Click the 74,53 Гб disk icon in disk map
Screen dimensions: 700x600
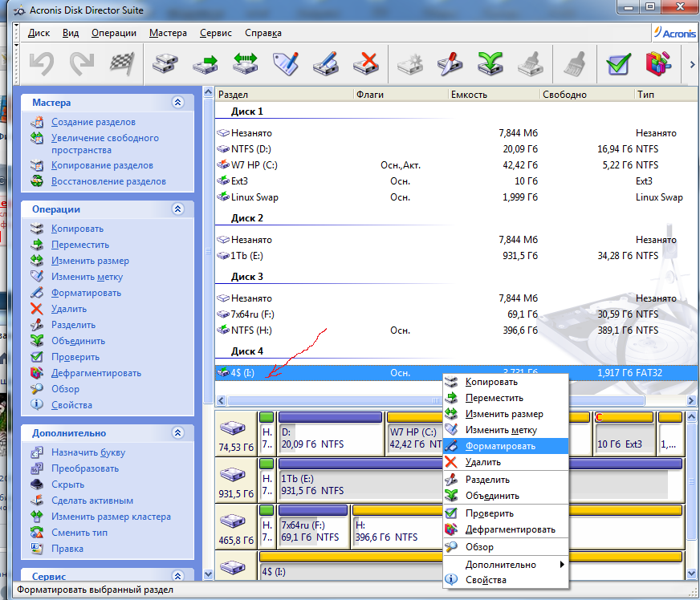point(233,428)
